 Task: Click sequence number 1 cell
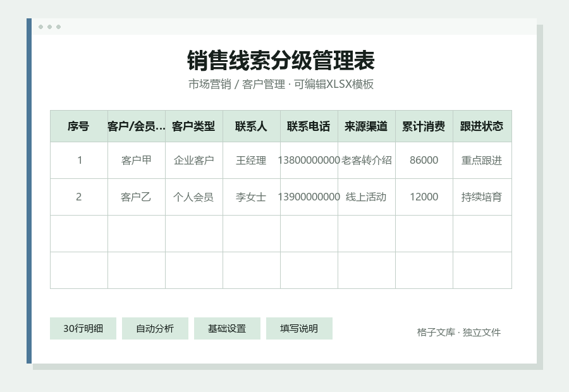pyautogui.click(x=79, y=160)
